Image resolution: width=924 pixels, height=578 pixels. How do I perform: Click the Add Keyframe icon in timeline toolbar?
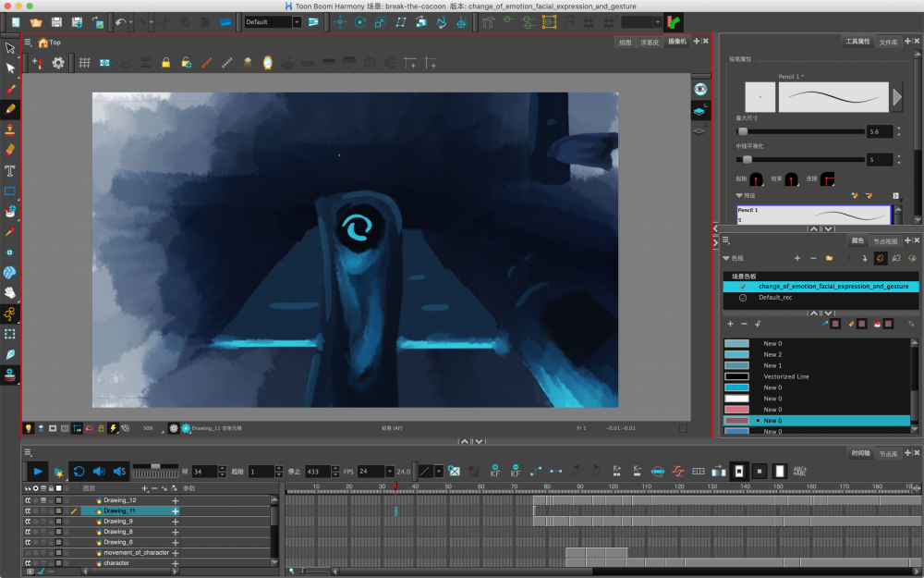[495, 471]
